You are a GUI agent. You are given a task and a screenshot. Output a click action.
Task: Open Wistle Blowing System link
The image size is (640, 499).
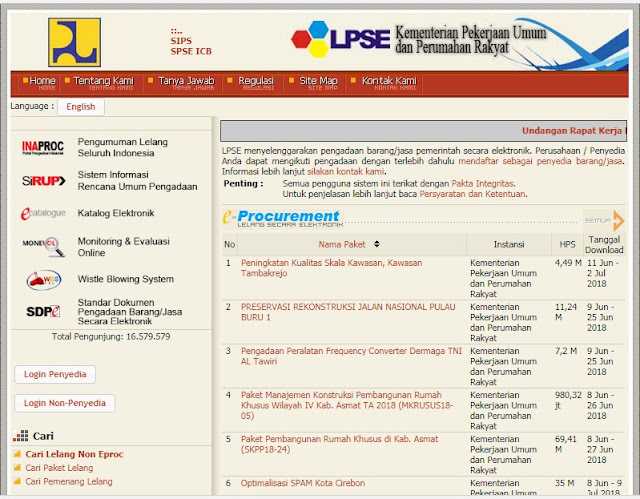pyautogui.click(x=126, y=279)
